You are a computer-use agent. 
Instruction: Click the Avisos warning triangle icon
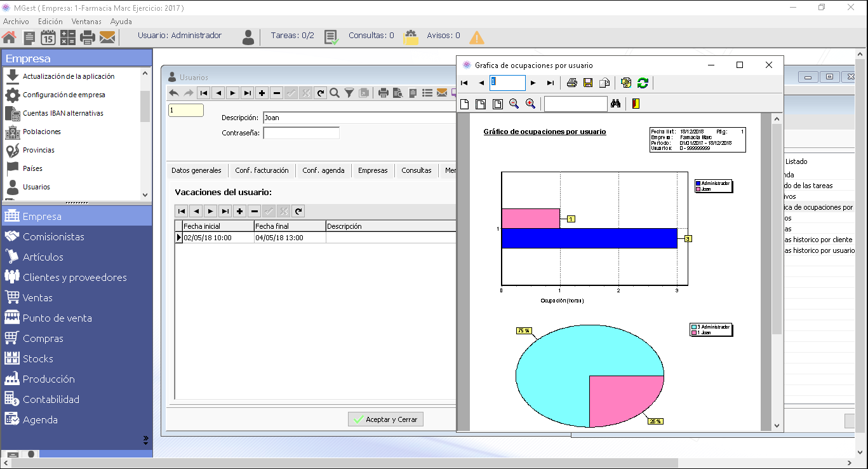tap(476, 37)
